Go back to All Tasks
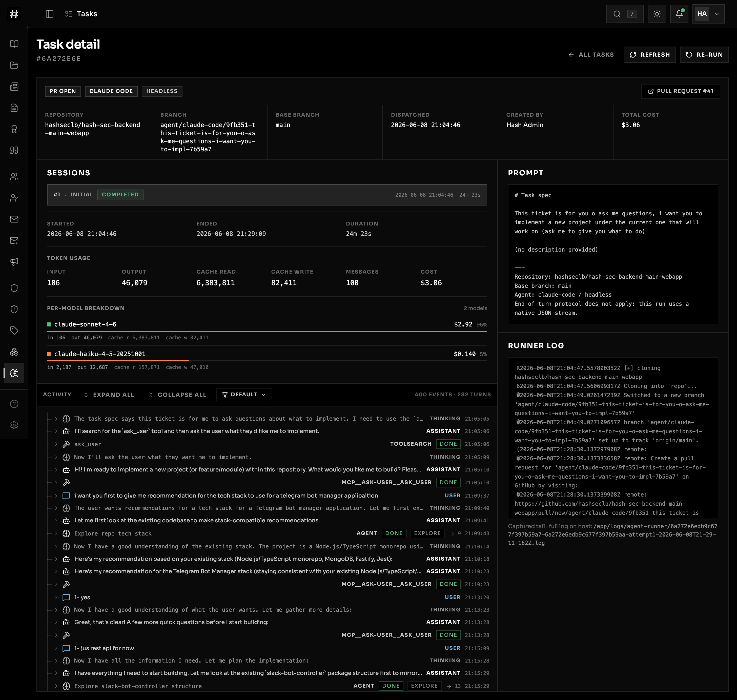This screenshot has width=737, height=700. [x=591, y=54]
